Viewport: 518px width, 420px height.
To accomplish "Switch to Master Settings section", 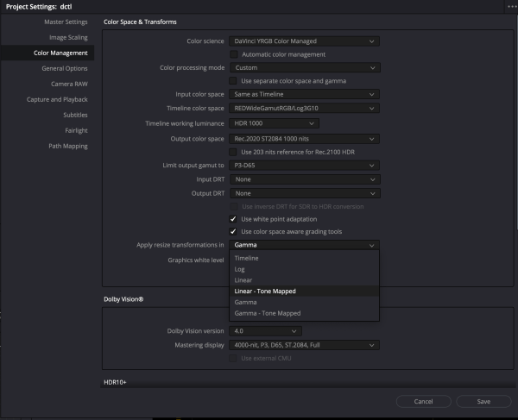I will click(66, 22).
